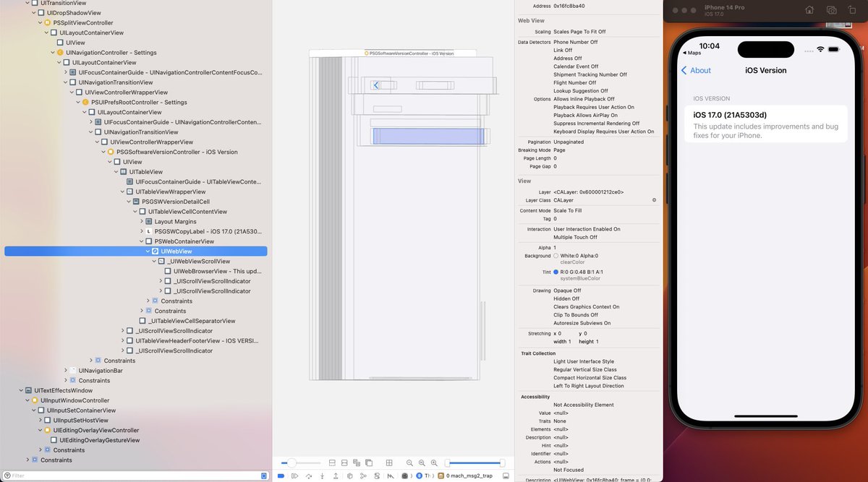Collapse the UIWebView tree node
The height and width of the screenshot is (482, 868).
[x=148, y=251]
